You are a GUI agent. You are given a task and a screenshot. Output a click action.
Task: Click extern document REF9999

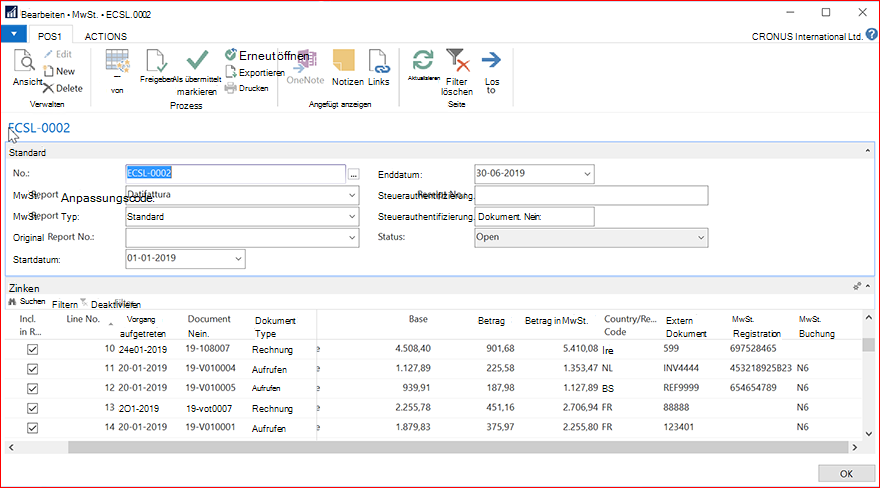coord(681,388)
